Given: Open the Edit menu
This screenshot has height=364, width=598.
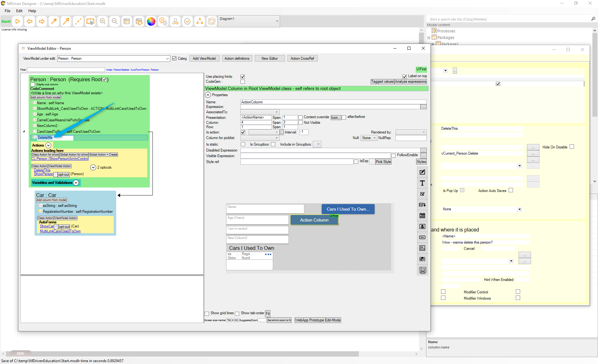Looking at the screenshot, I should (19, 11).
